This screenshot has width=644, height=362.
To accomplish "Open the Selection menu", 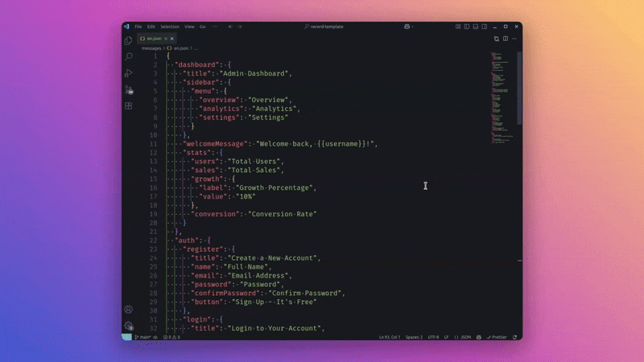I will click(170, 27).
